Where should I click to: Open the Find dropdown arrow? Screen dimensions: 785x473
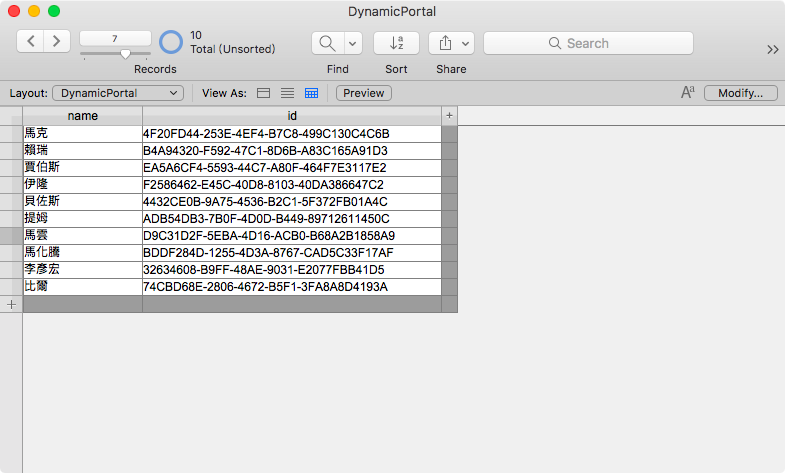point(352,43)
